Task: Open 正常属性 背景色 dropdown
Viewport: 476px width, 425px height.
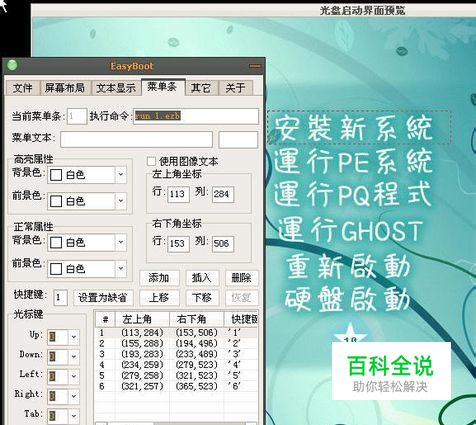Action: coord(121,242)
